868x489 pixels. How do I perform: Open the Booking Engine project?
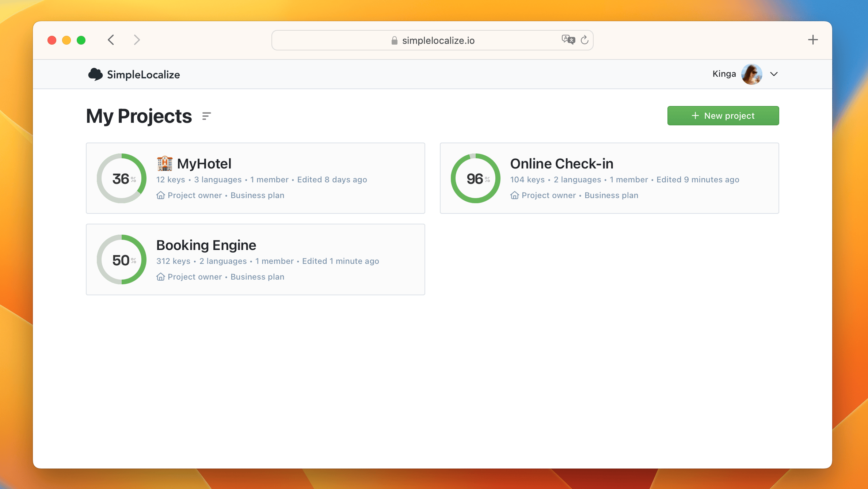[x=255, y=259]
